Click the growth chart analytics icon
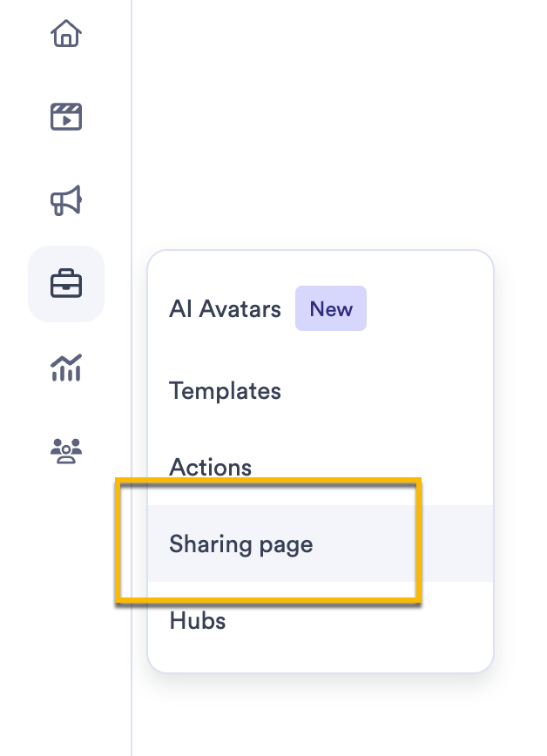The height and width of the screenshot is (756, 547). (66, 367)
